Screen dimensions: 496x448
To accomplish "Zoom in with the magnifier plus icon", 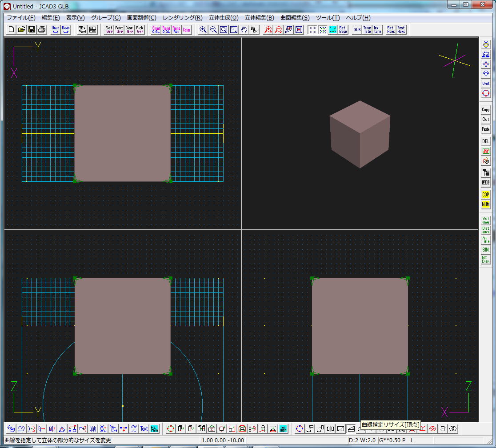I will coord(203,29).
